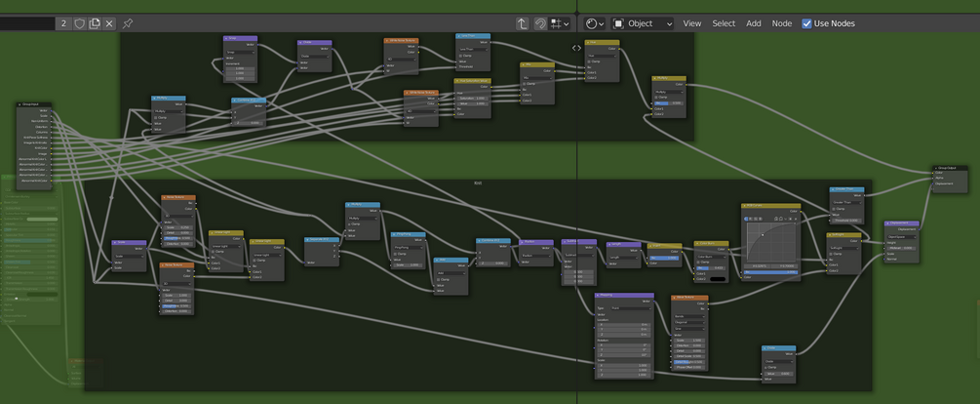
Task: Toggle Clamp on the PingPong node
Action: tap(397, 254)
